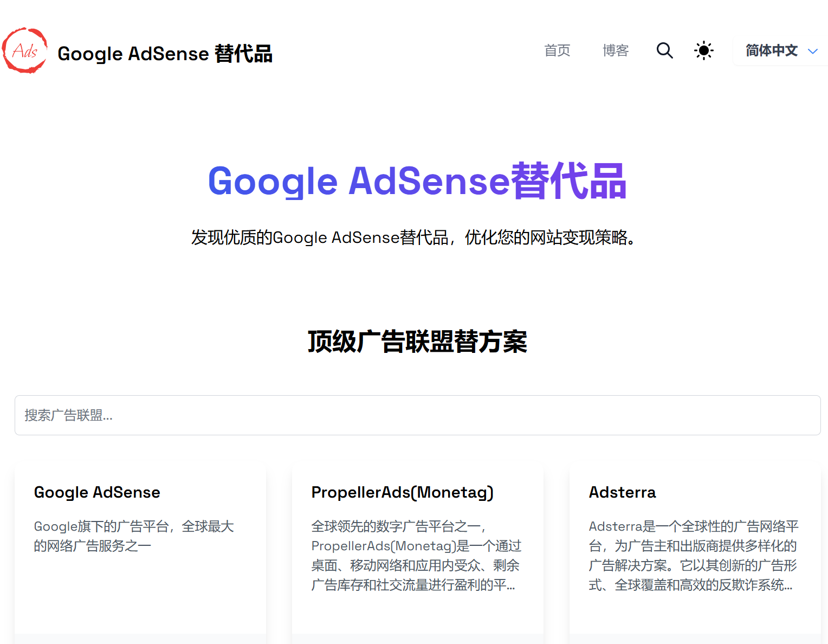The height and width of the screenshot is (644, 828).
Task: Click the Google AdSense card description text
Action: coord(134,536)
